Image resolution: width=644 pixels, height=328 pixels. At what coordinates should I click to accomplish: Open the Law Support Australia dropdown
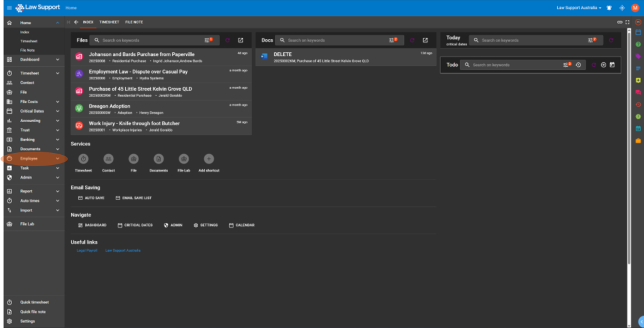pos(579,8)
